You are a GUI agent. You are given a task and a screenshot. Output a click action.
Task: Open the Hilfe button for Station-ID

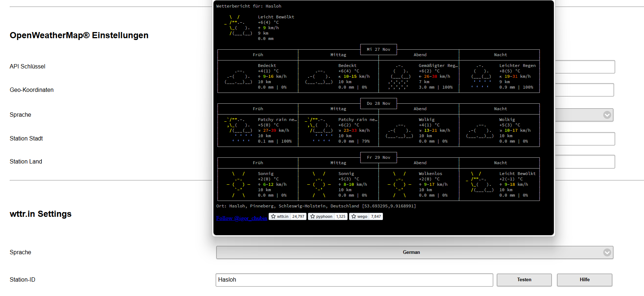pos(584,280)
